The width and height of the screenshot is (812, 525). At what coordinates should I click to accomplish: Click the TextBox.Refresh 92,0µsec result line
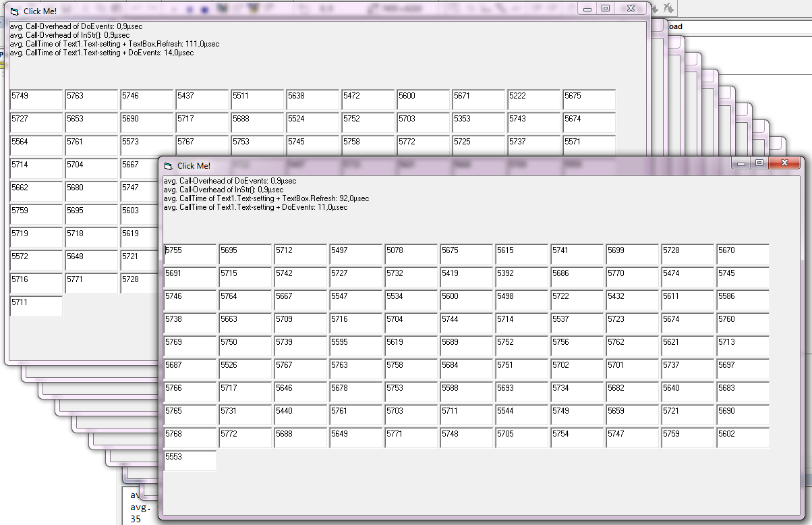[x=266, y=199]
